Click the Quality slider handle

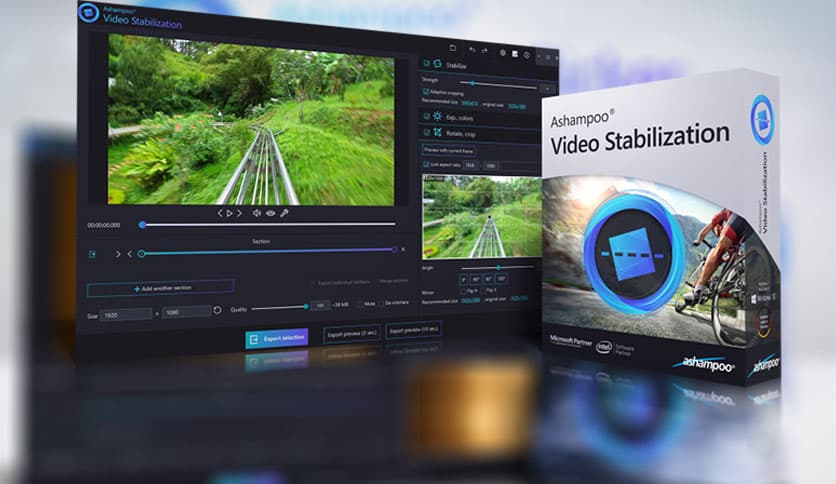click(x=306, y=306)
